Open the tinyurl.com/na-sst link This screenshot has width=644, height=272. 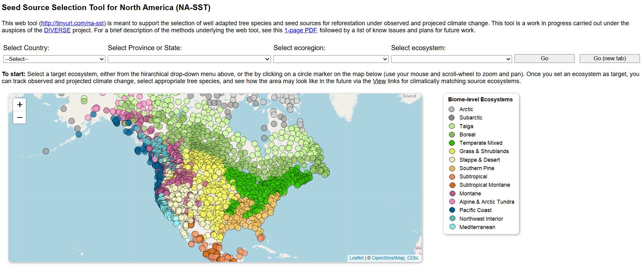pyautogui.click(x=72, y=23)
